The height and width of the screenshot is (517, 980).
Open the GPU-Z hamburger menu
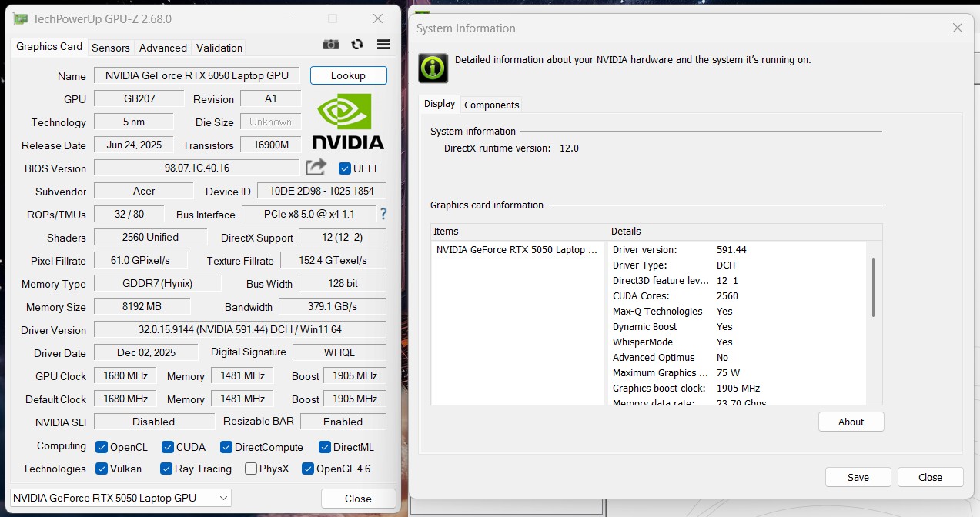coord(383,44)
